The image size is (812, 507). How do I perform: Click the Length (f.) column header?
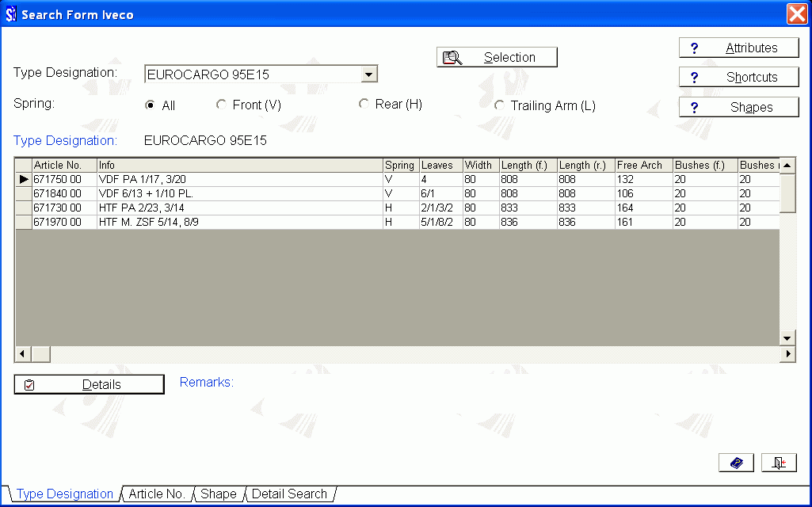528,166
